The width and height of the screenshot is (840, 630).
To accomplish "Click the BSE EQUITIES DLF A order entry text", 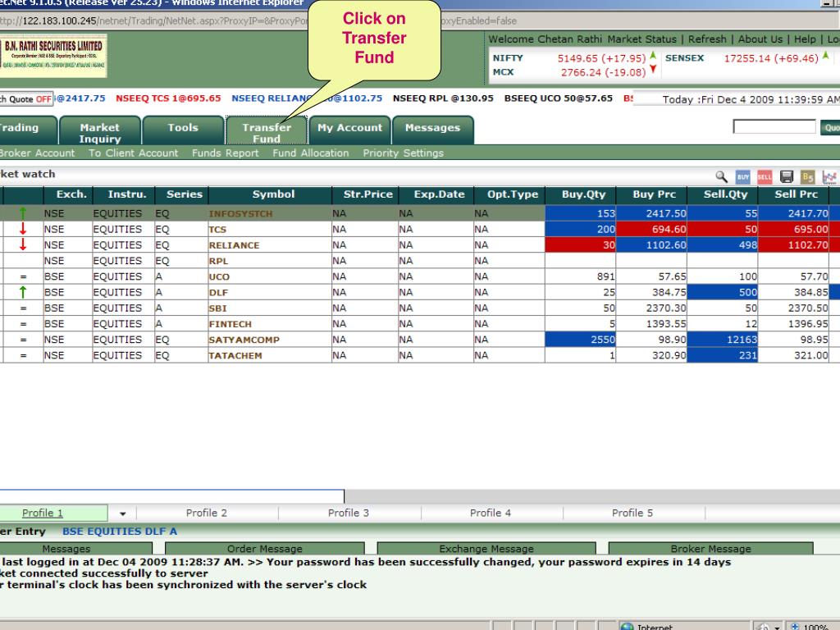I will [120, 532].
